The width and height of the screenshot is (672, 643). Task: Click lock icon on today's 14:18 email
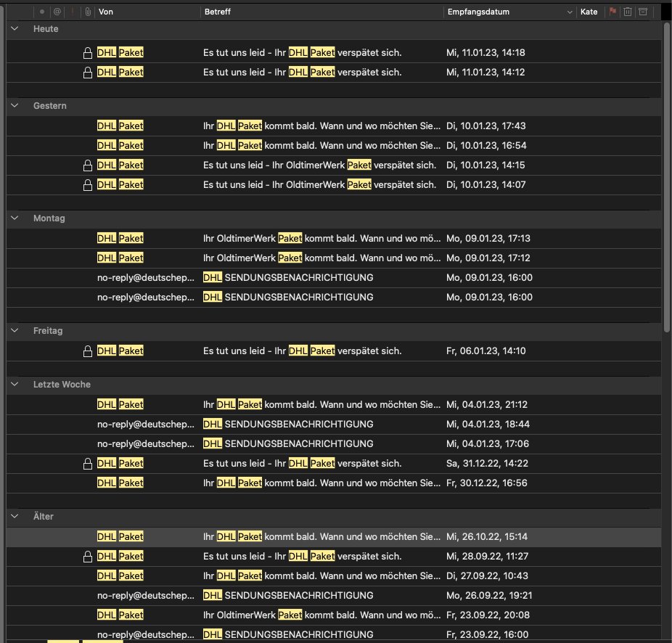pyautogui.click(x=87, y=53)
